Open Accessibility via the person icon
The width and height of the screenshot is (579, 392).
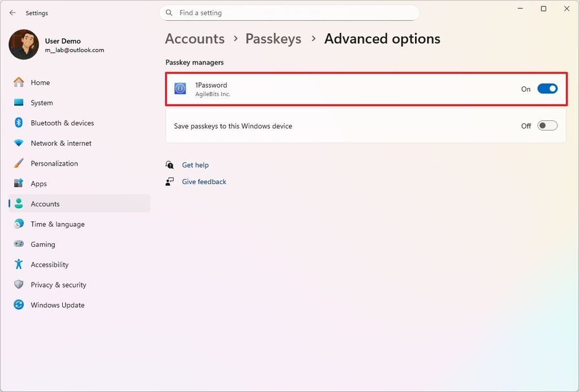[x=19, y=264]
